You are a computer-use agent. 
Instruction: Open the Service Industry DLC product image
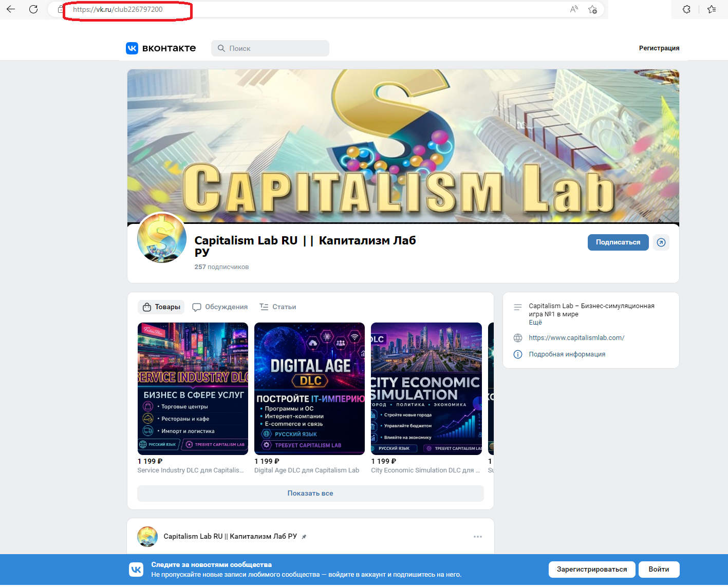(193, 389)
